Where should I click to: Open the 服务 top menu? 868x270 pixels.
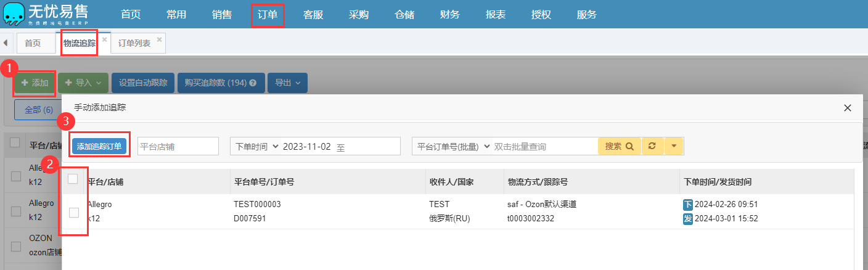587,14
